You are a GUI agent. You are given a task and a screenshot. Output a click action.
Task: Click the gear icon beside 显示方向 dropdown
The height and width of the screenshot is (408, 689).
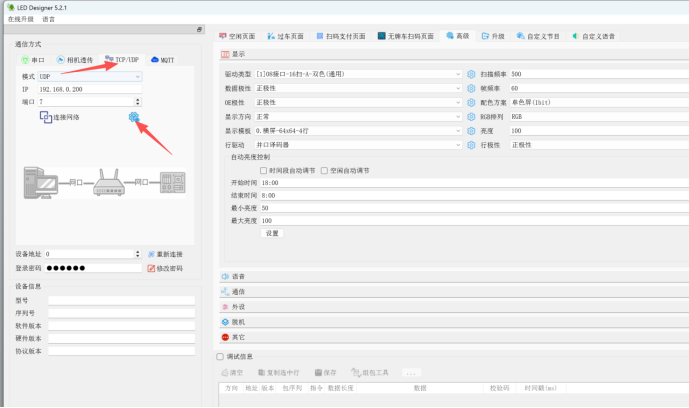click(x=471, y=117)
